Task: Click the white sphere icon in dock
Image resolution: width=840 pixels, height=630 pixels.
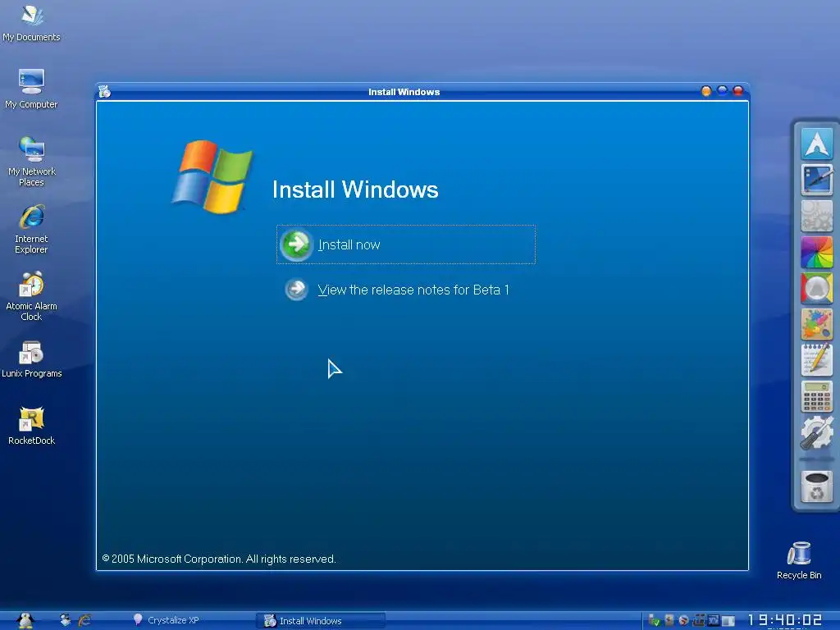Action: (x=816, y=288)
